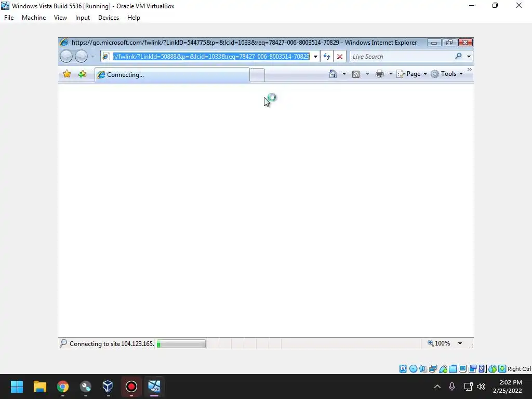Viewport: 532px width, 399px height.
Task: Open the VirtualBox Devices menu
Action: coord(109,18)
